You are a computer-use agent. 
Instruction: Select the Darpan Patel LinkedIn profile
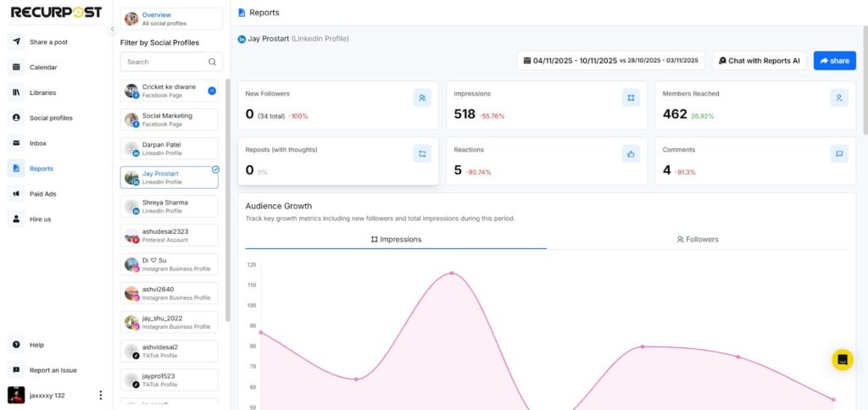click(x=170, y=148)
